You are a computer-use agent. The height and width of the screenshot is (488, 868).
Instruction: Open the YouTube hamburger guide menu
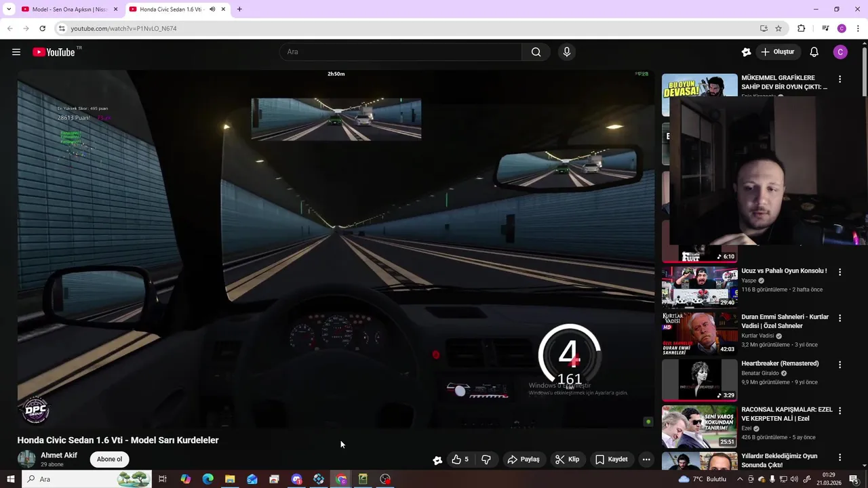[x=16, y=52]
